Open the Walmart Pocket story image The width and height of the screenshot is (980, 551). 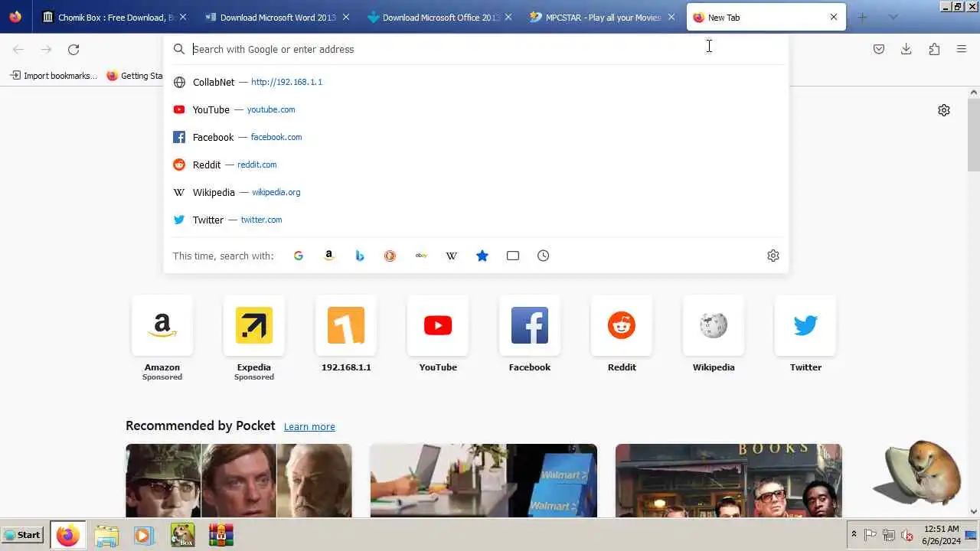click(484, 481)
